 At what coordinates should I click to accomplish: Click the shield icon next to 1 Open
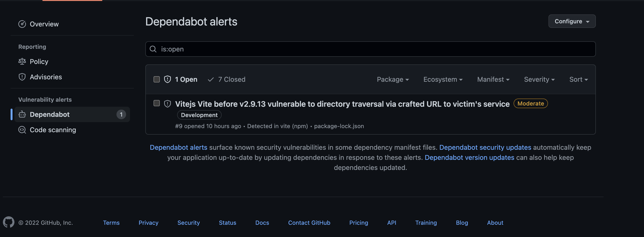tap(167, 79)
